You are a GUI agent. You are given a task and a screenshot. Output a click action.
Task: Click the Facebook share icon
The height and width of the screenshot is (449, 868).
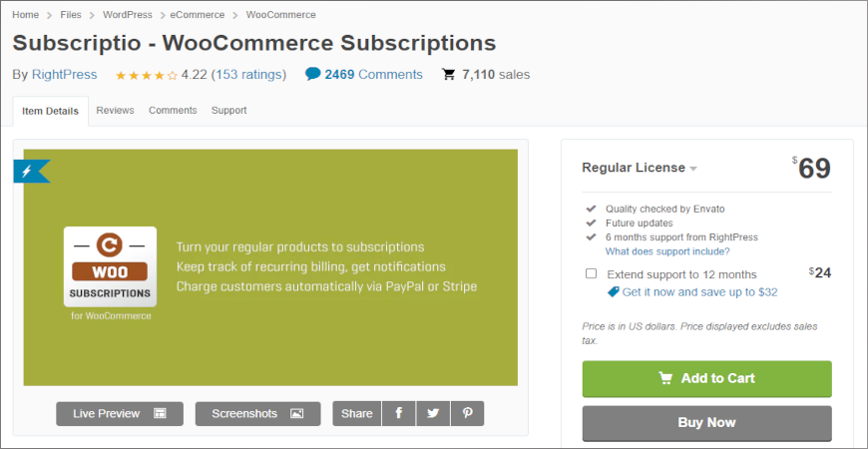point(399,414)
